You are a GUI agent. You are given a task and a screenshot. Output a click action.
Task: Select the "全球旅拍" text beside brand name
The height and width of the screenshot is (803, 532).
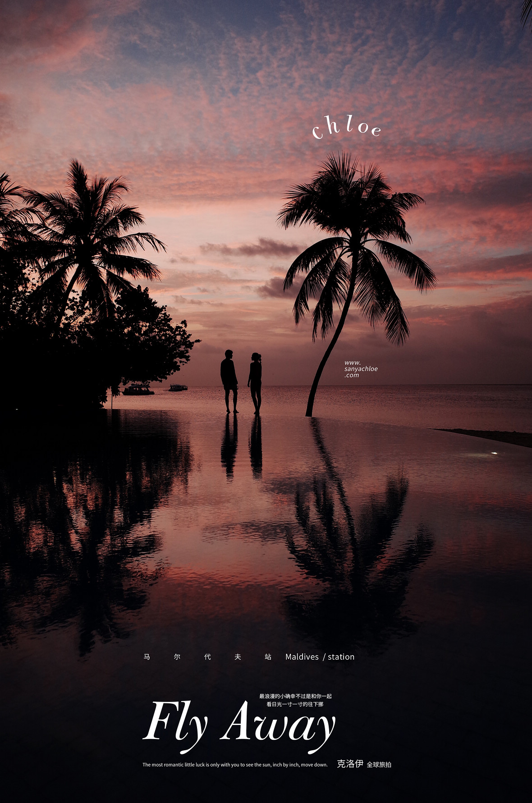click(x=379, y=765)
